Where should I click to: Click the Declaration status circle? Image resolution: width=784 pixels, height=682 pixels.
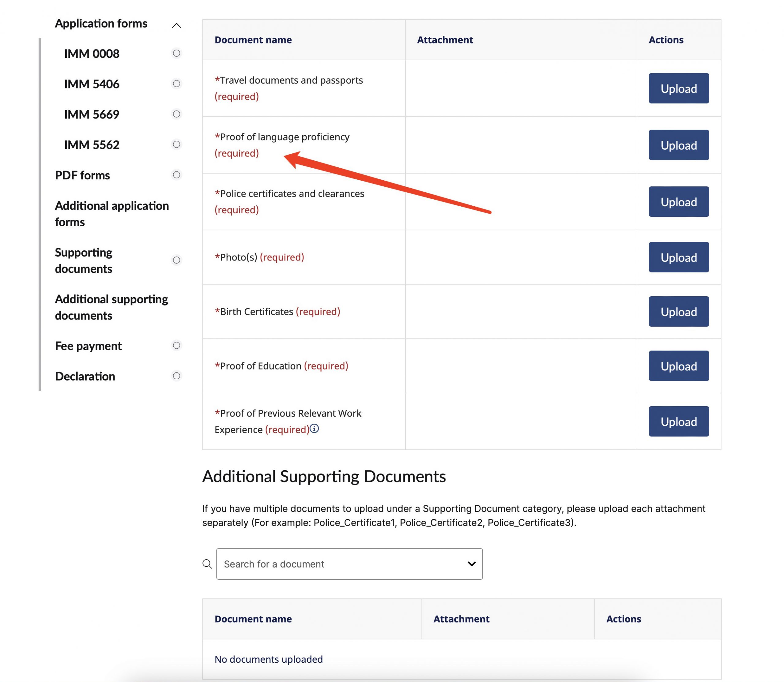coord(176,376)
